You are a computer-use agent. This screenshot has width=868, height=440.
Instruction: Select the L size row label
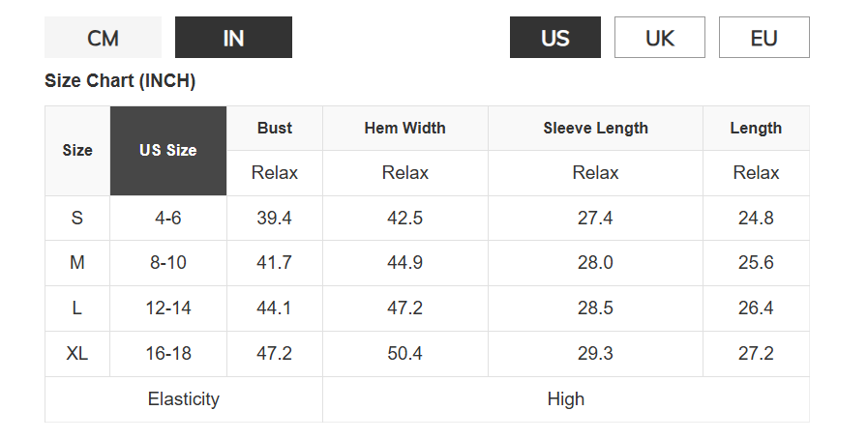point(77,308)
